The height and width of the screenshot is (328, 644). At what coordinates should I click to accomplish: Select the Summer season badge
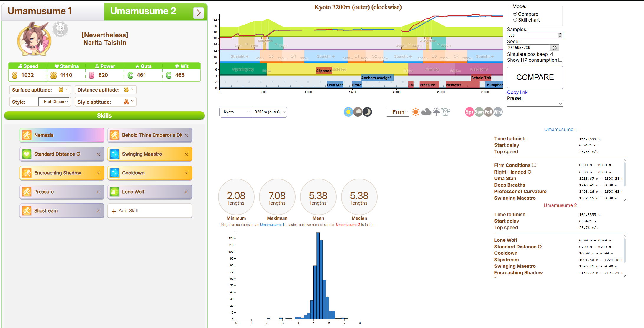click(x=479, y=112)
